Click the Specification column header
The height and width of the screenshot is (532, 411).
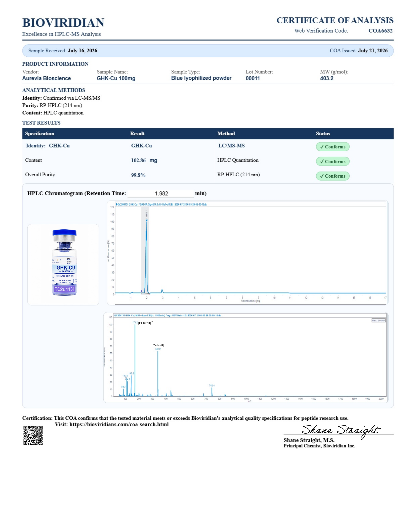(40, 133)
